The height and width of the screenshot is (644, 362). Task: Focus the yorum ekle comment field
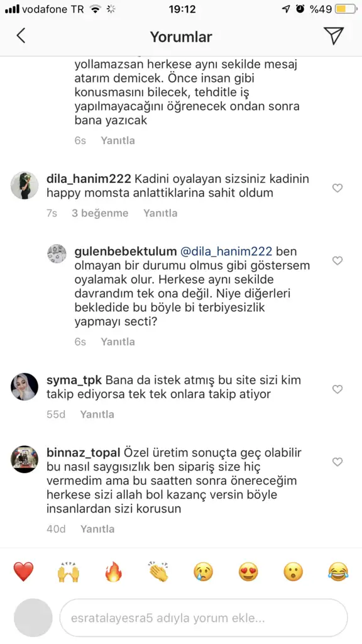[204, 618]
